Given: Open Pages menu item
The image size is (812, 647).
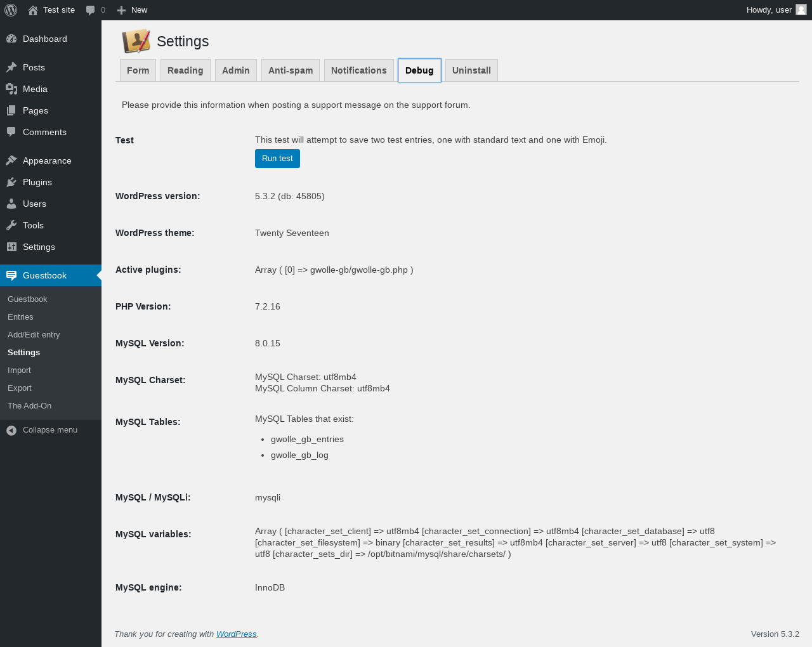Looking at the screenshot, I should tap(51, 110).
